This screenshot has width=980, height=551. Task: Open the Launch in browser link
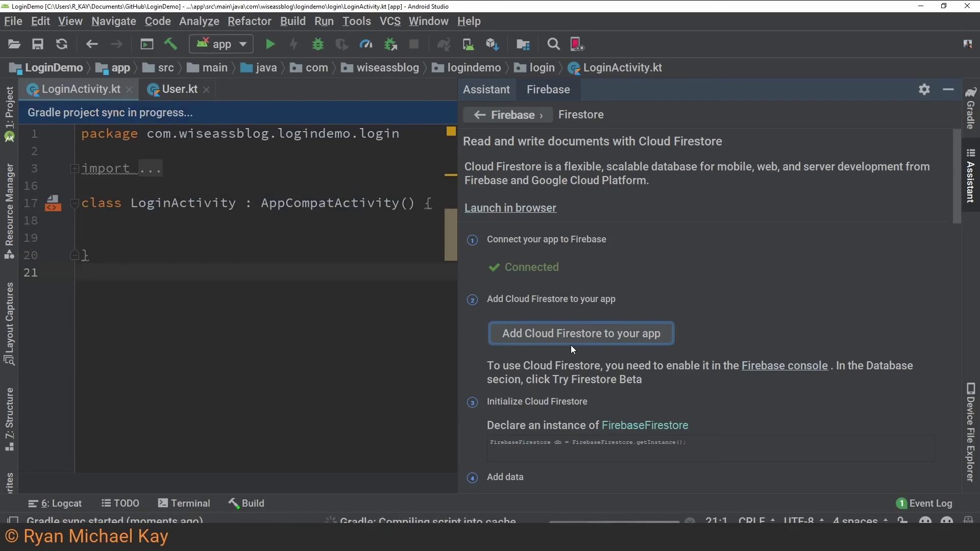510,208
